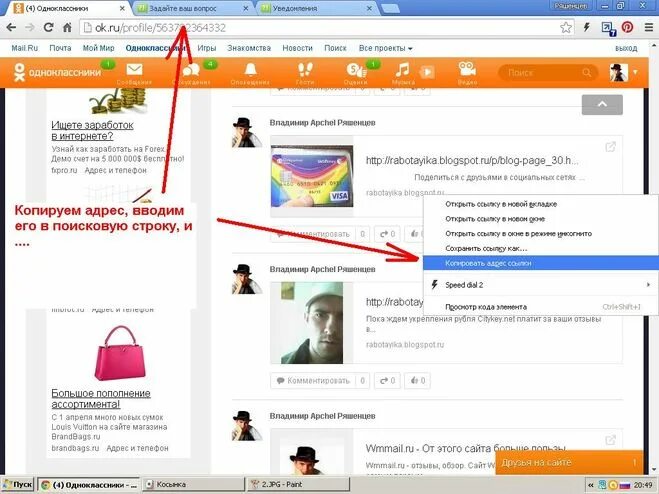The width and height of the screenshot is (659, 494).
Task: Expand 'Все проекты' dropdown
Action: click(385, 48)
